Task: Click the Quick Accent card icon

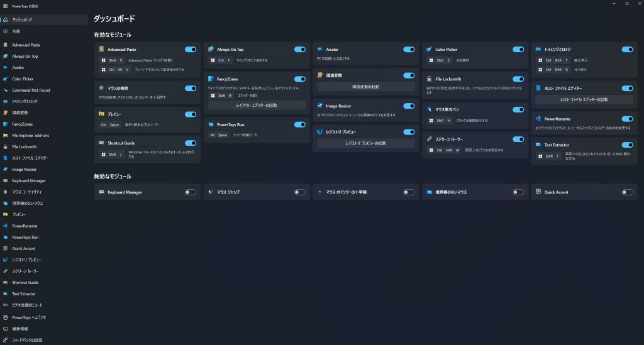Action: click(538, 192)
